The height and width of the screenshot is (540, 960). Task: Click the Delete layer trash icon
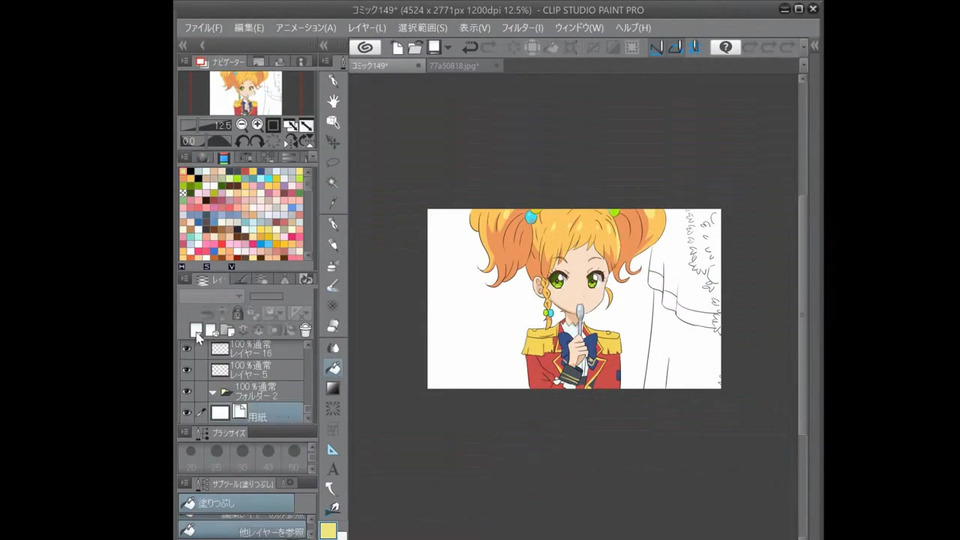pos(305,329)
